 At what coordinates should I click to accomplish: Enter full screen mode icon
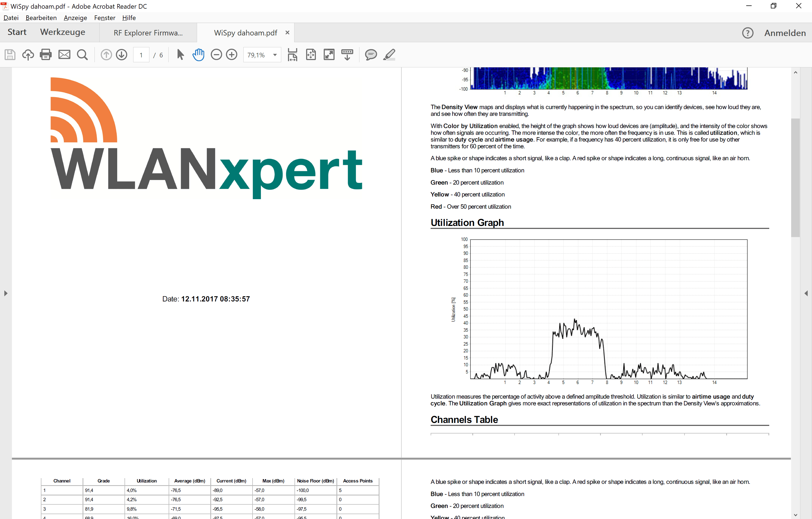pyautogui.click(x=329, y=55)
